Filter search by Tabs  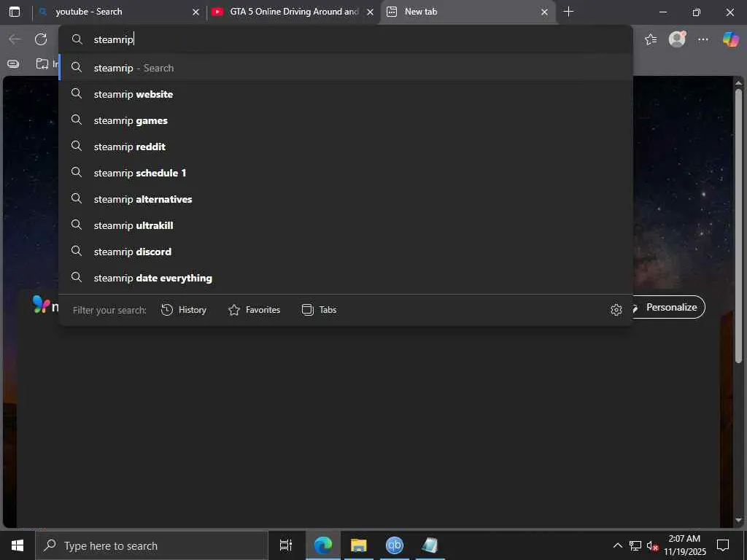[320, 310]
